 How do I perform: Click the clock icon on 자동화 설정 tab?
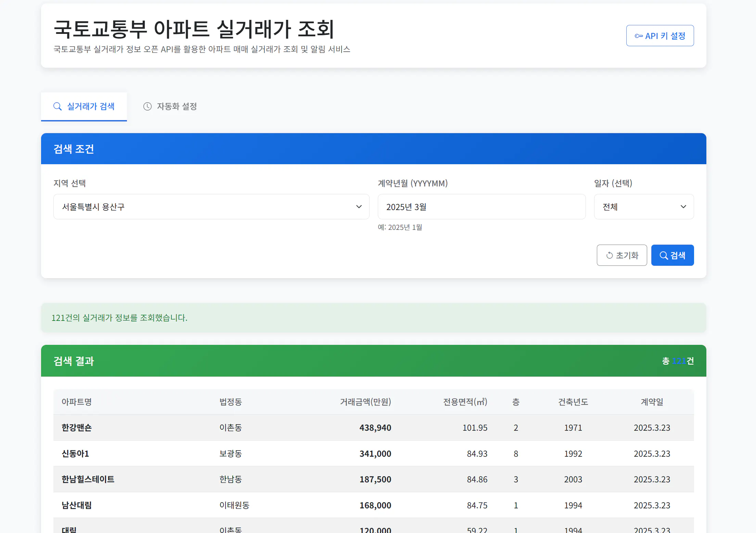(147, 106)
